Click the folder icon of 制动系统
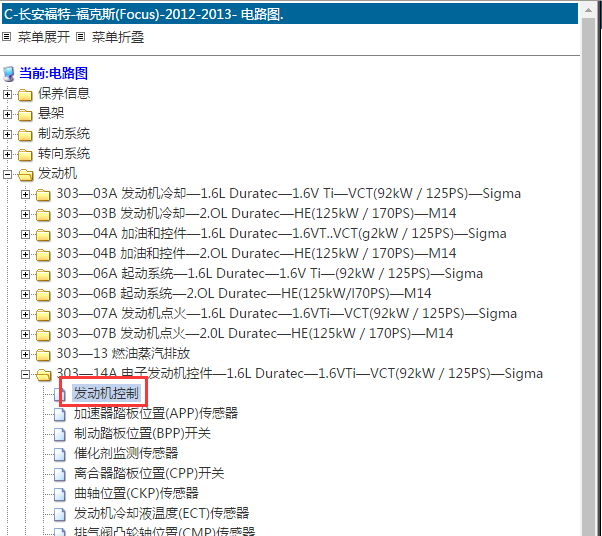 click(x=25, y=134)
